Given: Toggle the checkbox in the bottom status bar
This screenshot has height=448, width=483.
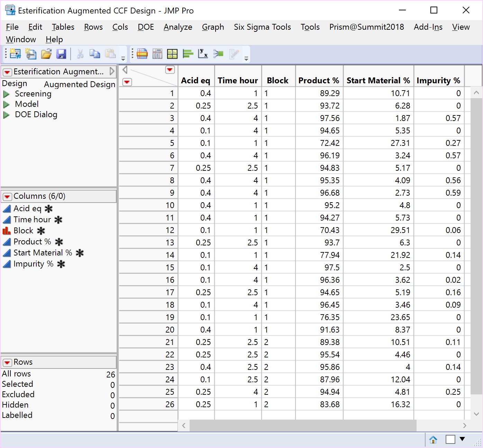Looking at the screenshot, I should pos(450,439).
